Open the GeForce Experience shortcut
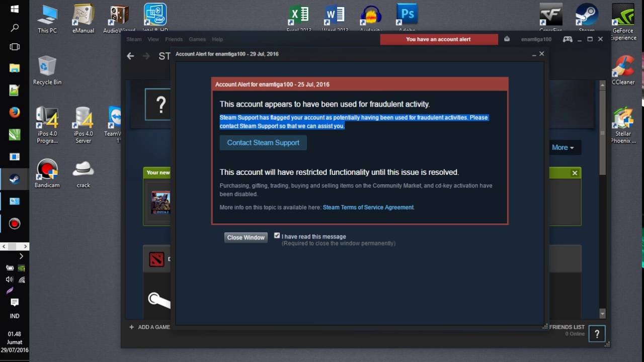This screenshot has width=644, height=362. click(x=623, y=22)
